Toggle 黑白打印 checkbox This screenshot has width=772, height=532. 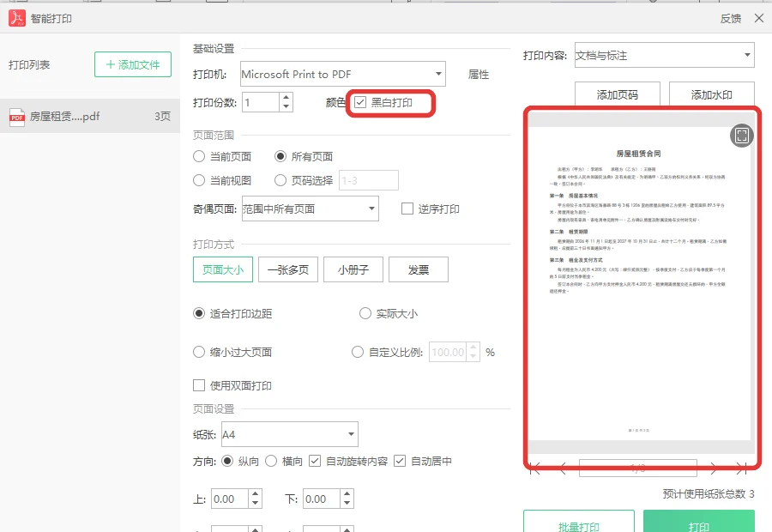[x=360, y=102]
